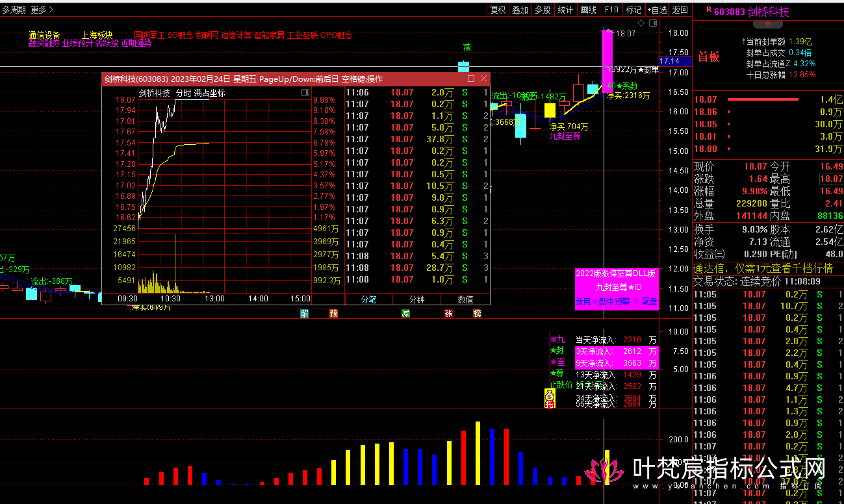844x504 pixels.
Task: Click the 多股 multi-stock button
Action: (543, 10)
